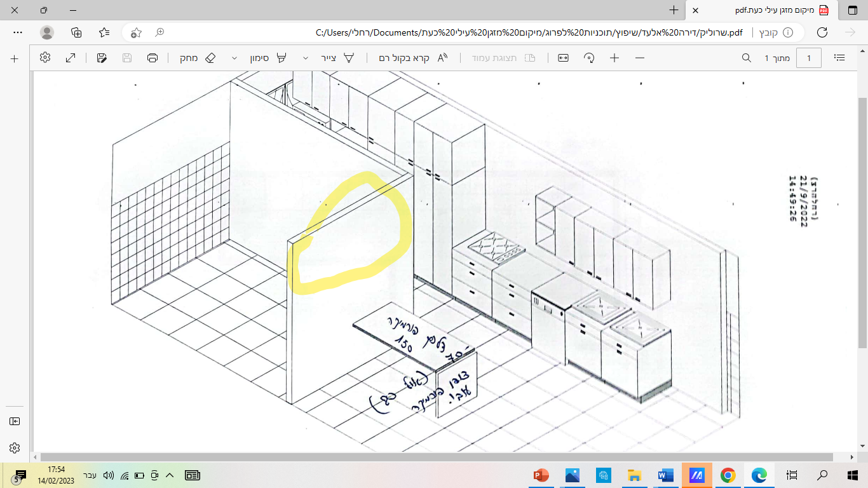This screenshot has height=488, width=868.
Task: Open PDF settings gear in toolbar
Action: click(44, 58)
